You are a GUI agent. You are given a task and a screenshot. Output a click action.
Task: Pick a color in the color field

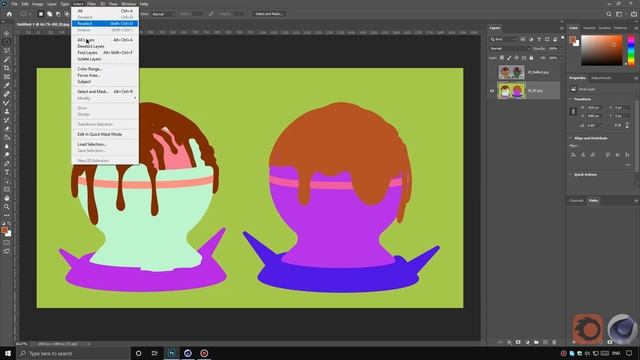602,50
